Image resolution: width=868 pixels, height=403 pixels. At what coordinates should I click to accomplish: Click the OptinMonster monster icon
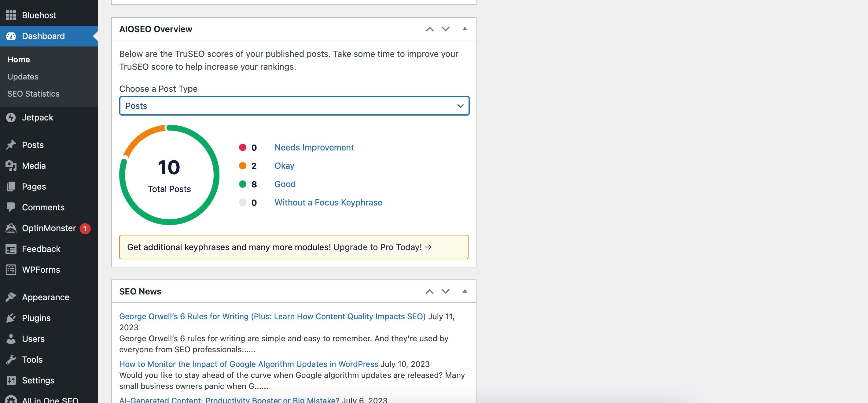pyautogui.click(x=11, y=228)
